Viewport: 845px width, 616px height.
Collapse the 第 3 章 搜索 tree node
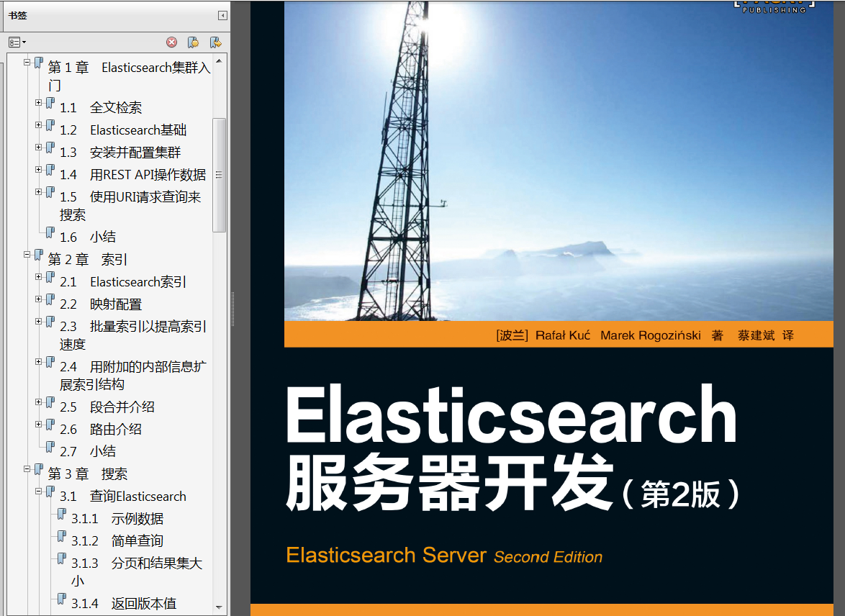27,469
